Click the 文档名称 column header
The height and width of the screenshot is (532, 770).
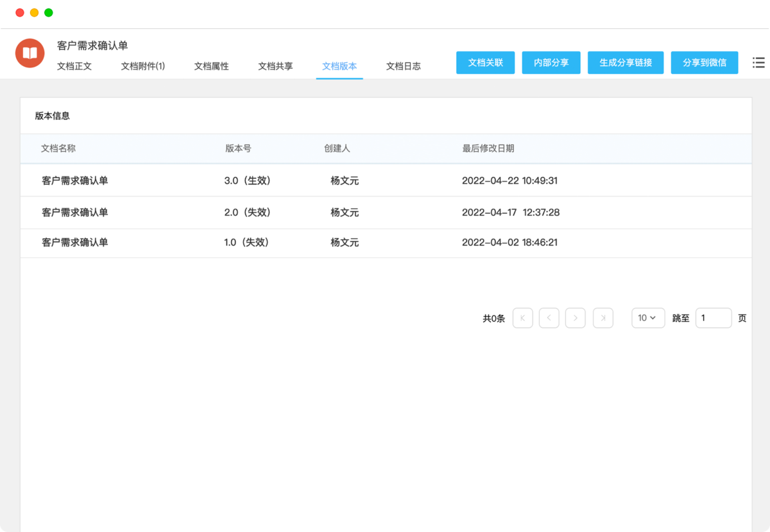58,148
